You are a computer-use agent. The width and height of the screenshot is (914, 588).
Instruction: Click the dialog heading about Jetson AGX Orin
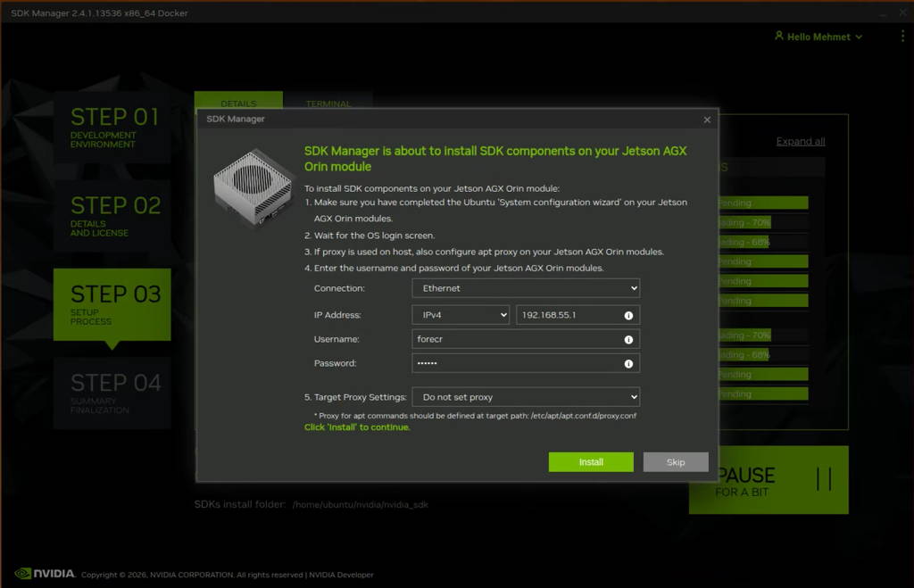495,159
